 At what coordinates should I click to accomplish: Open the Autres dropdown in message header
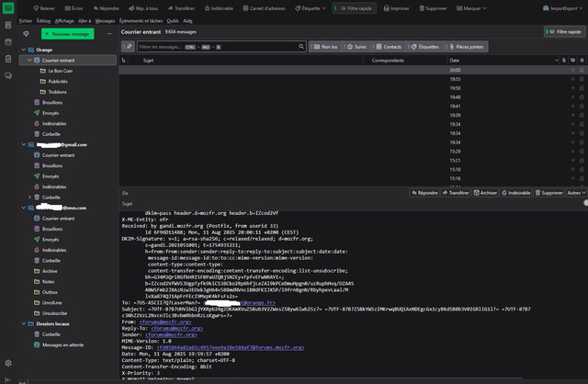tap(576, 193)
